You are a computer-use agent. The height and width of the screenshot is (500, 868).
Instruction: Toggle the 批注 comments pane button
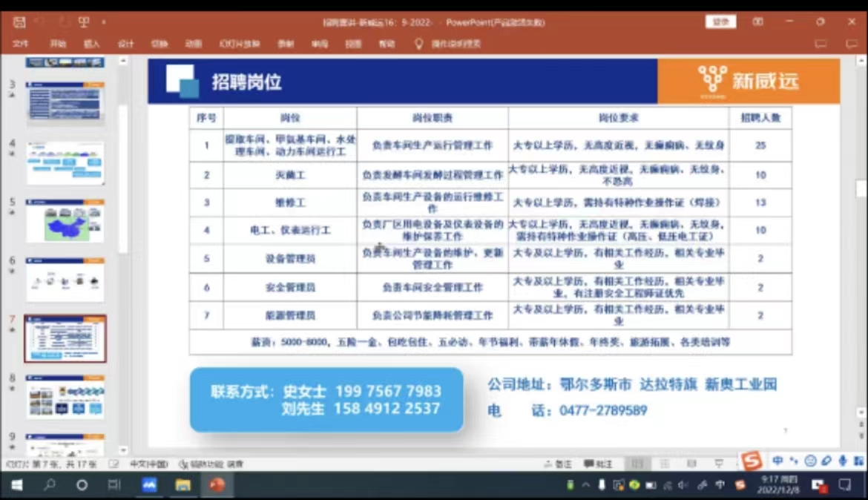599,464
